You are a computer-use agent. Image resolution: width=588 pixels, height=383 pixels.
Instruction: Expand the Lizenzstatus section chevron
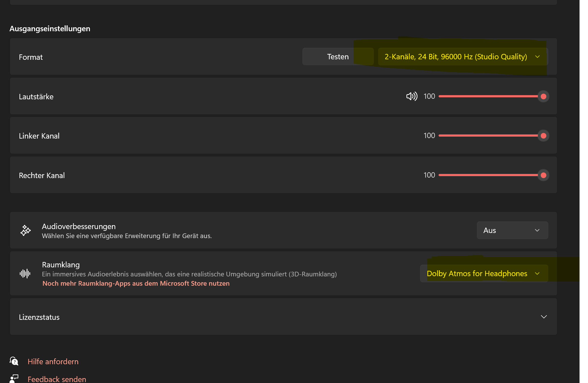click(544, 317)
